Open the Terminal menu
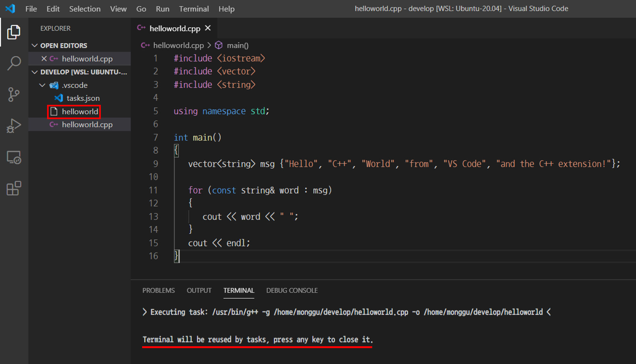This screenshot has height=364, width=636. tap(194, 9)
